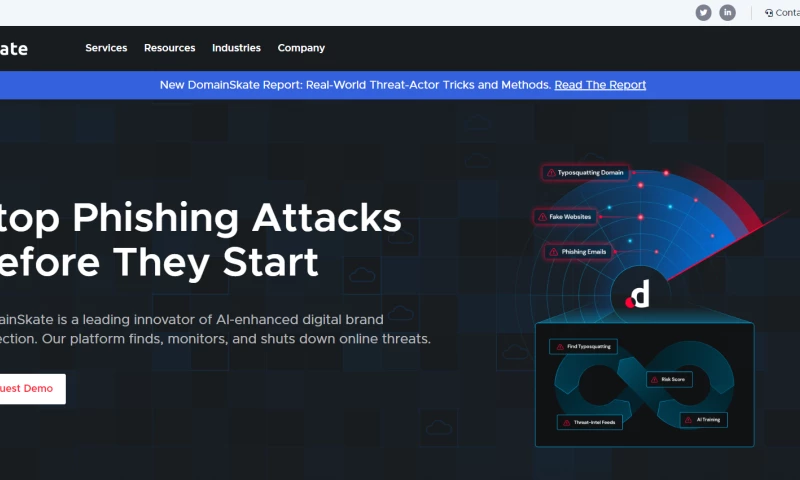Click the Typosquatting Domain warning icon
The width and height of the screenshot is (800, 480).
pyautogui.click(x=550, y=173)
